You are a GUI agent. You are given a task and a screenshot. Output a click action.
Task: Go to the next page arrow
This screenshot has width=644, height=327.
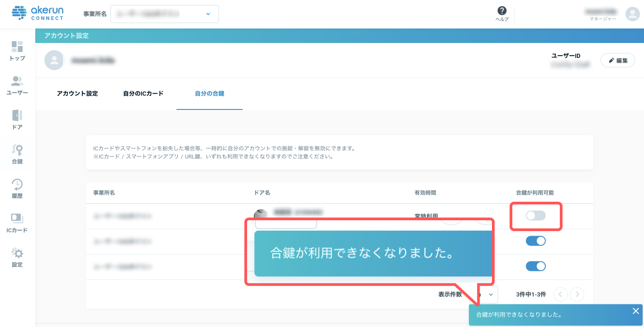pos(577,294)
